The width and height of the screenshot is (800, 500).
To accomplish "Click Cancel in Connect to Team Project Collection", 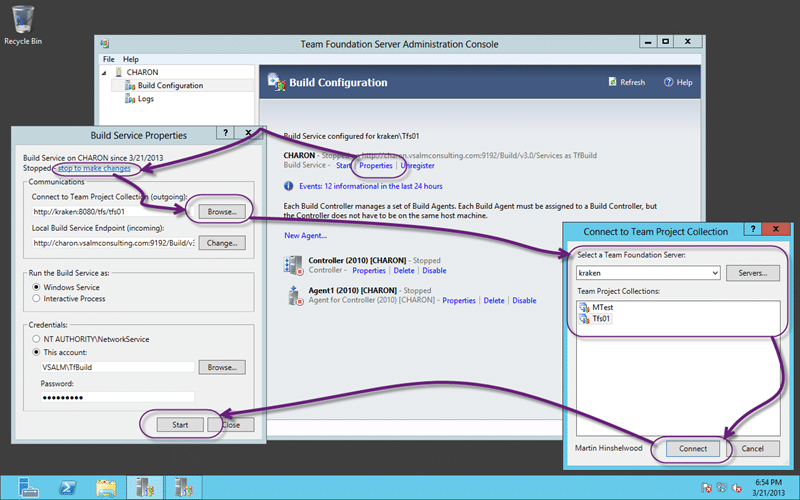I will coord(753,448).
